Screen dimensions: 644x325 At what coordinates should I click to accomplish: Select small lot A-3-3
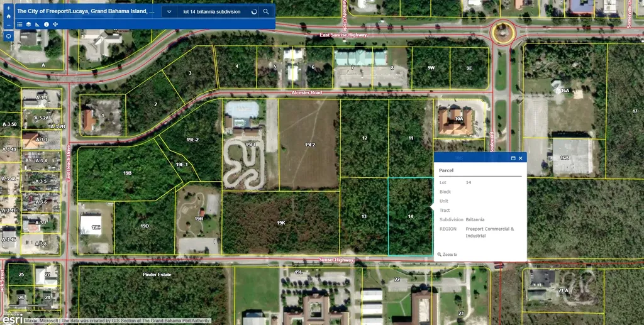click(41, 140)
